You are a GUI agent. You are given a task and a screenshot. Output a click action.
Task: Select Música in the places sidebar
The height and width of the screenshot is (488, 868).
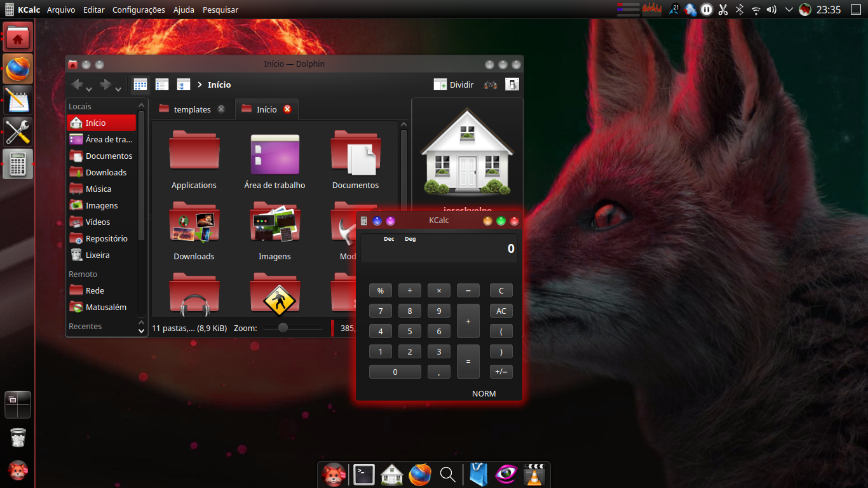click(x=102, y=189)
